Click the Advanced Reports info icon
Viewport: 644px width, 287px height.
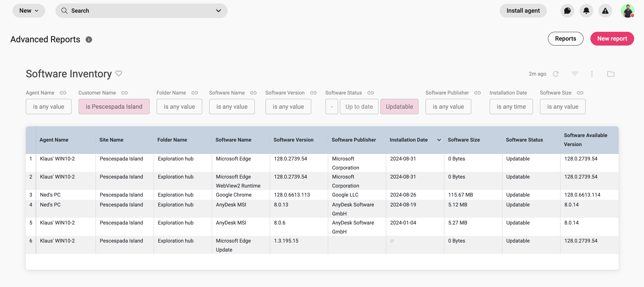[89, 40]
